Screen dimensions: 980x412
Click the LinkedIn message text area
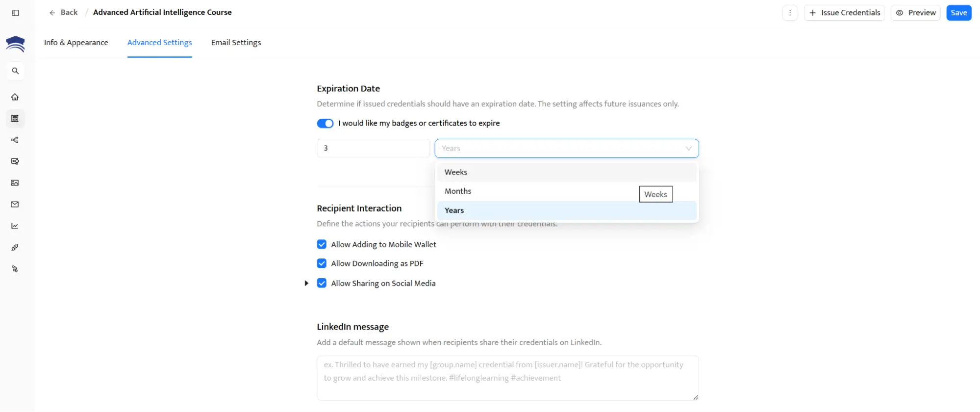pyautogui.click(x=507, y=378)
